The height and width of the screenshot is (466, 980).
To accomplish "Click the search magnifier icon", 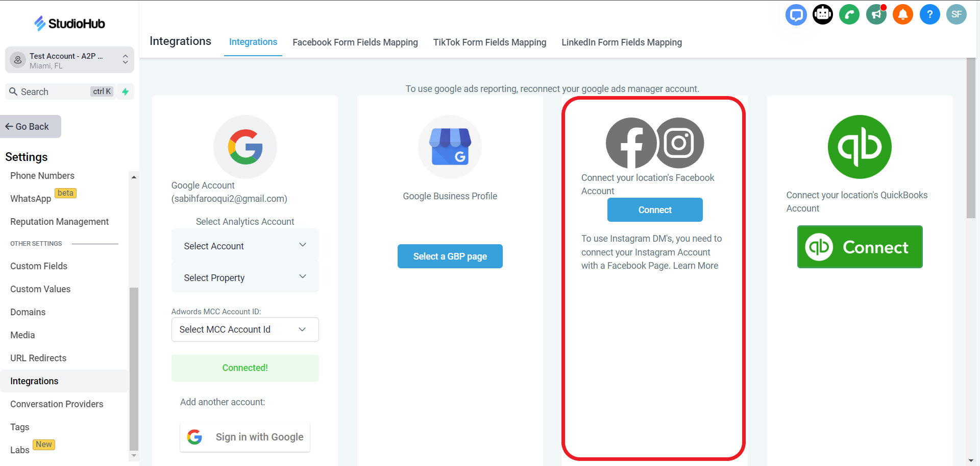I will click(13, 91).
